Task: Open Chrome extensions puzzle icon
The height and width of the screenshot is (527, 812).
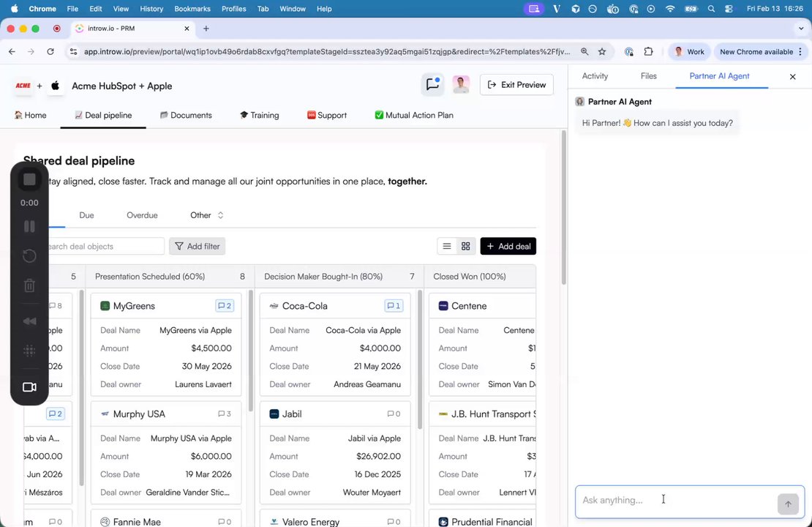Action: pyautogui.click(x=648, y=51)
